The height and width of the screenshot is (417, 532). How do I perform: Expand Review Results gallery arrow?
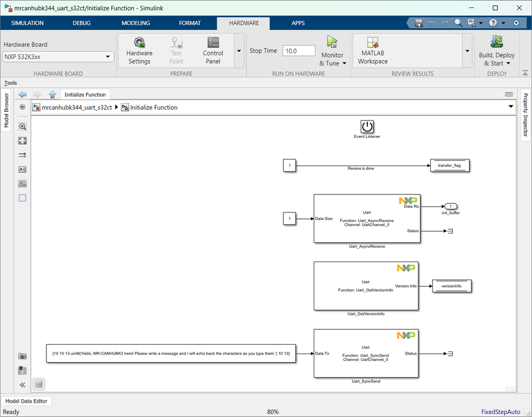coord(467,51)
